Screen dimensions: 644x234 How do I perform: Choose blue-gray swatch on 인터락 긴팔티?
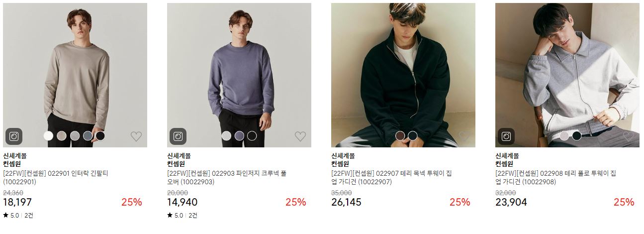pos(88,135)
